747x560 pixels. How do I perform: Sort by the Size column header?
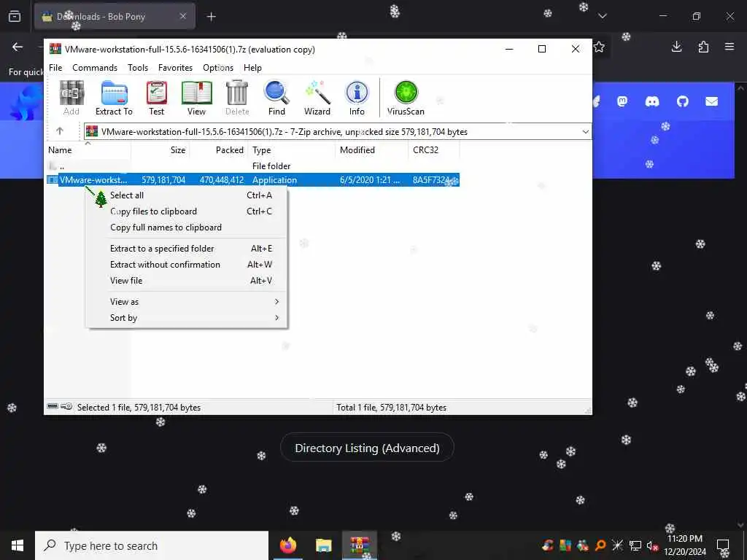pyautogui.click(x=160, y=150)
